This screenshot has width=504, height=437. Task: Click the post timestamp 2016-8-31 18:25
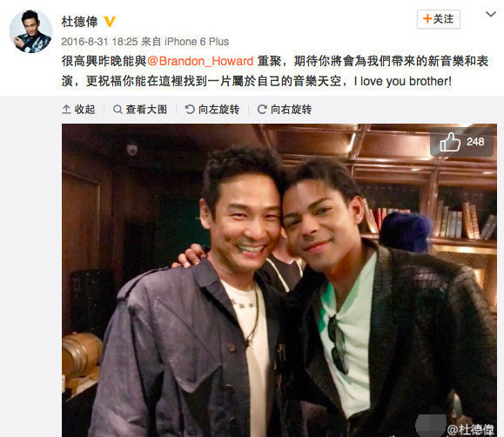click(99, 42)
